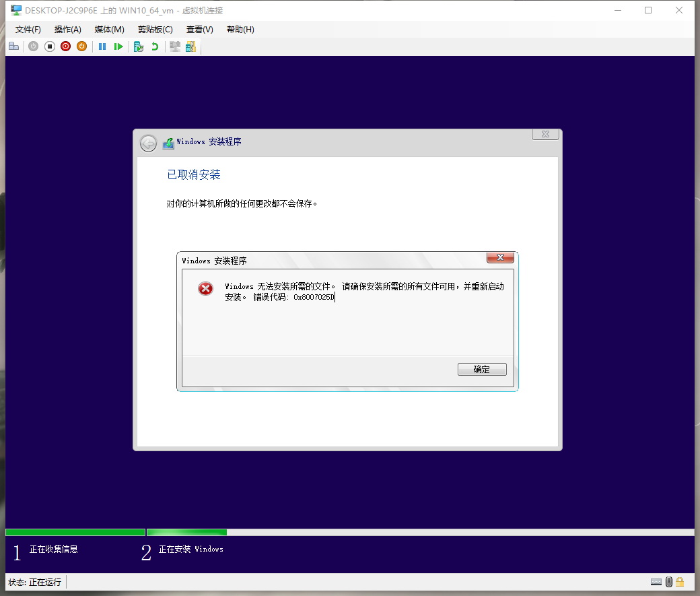Click the Windows setup icon beside title
Image resolution: width=700 pixels, height=596 pixels.
(168, 143)
